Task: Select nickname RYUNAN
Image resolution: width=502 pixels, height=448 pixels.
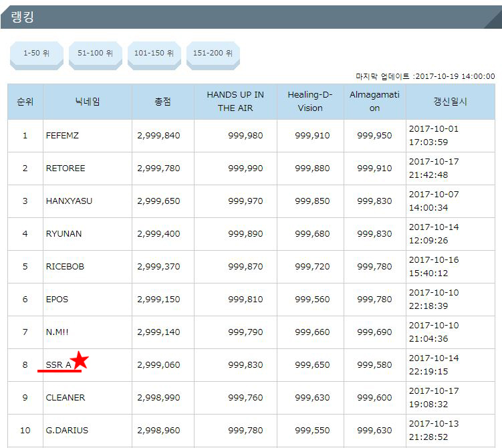Action: tap(64, 234)
